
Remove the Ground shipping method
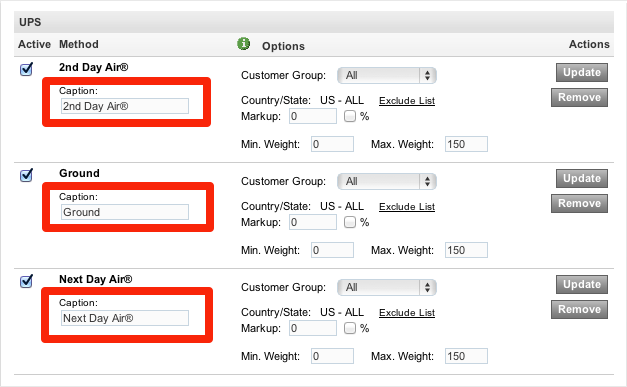(x=579, y=203)
